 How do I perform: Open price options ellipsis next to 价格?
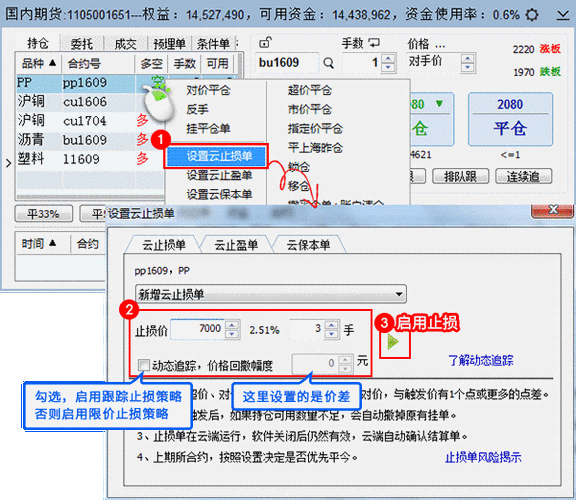coord(440,46)
